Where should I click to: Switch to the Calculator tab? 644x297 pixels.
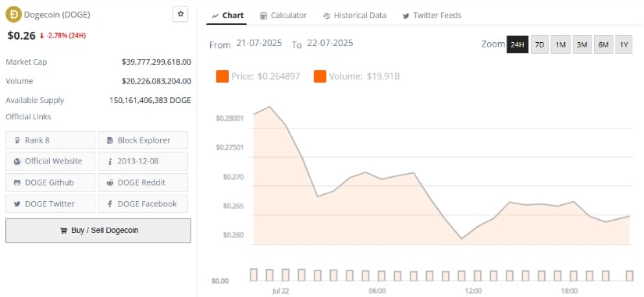[283, 16]
